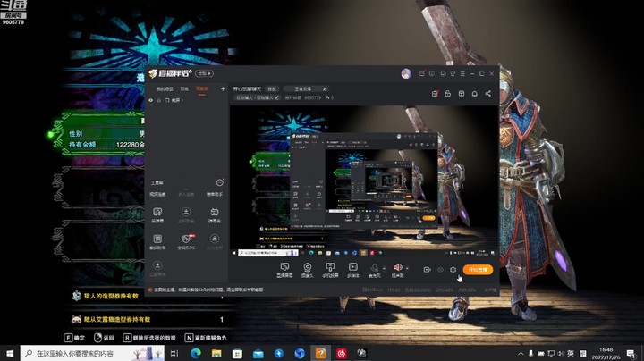
Task: Open the 全民乐PK tool with new badge
Action: click(x=186, y=242)
